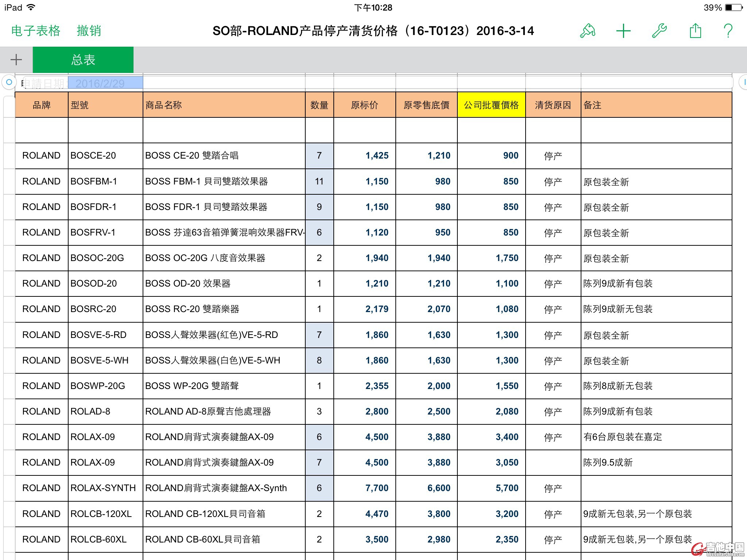Tap the share export icon
The height and width of the screenshot is (560, 747).
[695, 31]
